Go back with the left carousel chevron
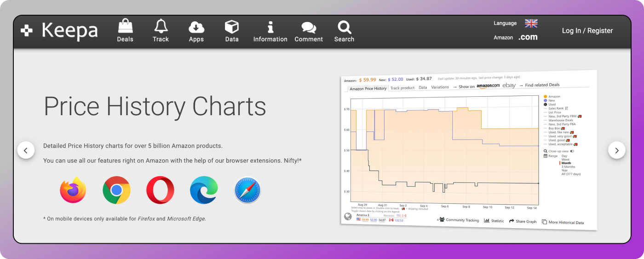Viewport: 644px width, 259px height. [x=26, y=150]
